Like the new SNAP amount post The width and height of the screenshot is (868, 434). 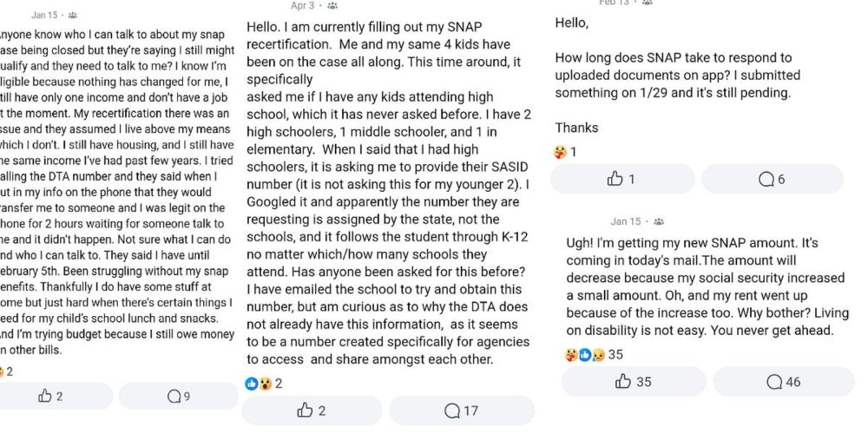tap(633, 382)
